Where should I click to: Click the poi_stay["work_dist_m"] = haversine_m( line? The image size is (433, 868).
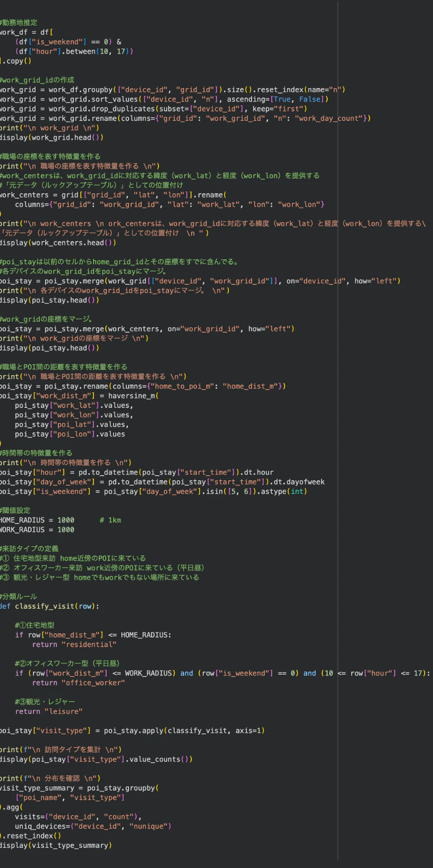[x=80, y=396]
